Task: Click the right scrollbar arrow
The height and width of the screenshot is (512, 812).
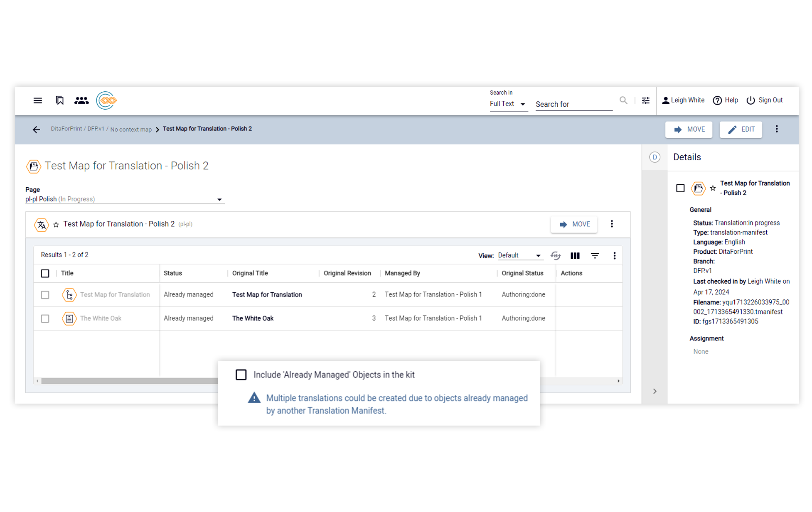Action: [618, 381]
